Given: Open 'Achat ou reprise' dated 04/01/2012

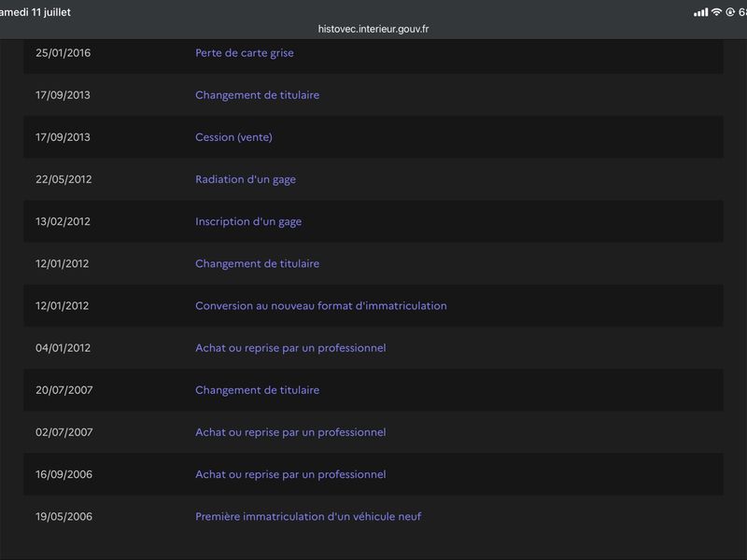Looking at the screenshot, I should tap(290, 348).
